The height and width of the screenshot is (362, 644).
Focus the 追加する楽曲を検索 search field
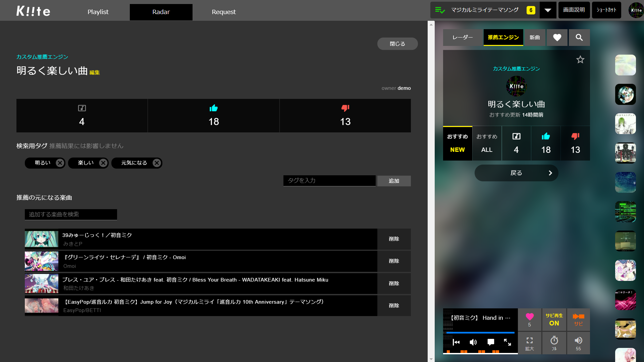(x=71, y=215)
